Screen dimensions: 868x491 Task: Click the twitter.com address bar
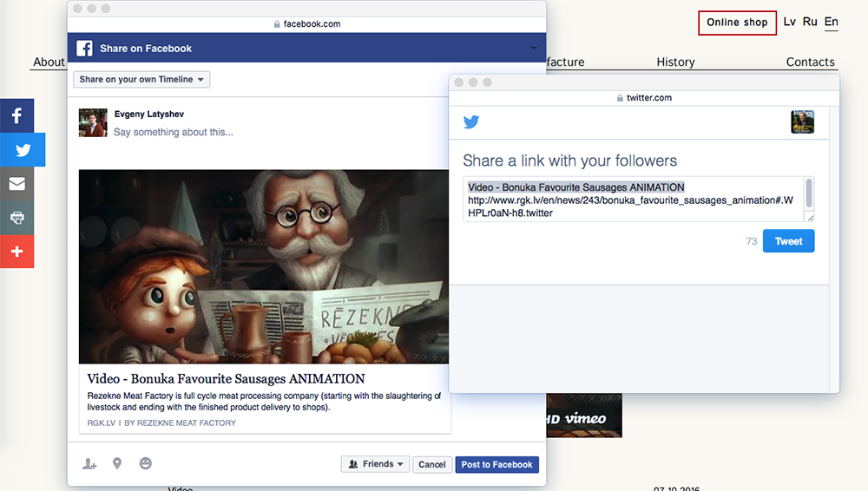coord(644,97)
